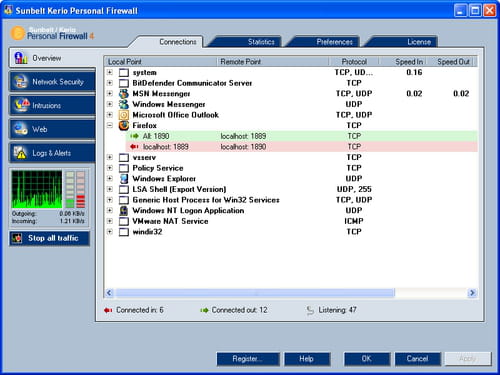
Task: Expand Windows Explorer connections
Action: click(x=110, y=179)
